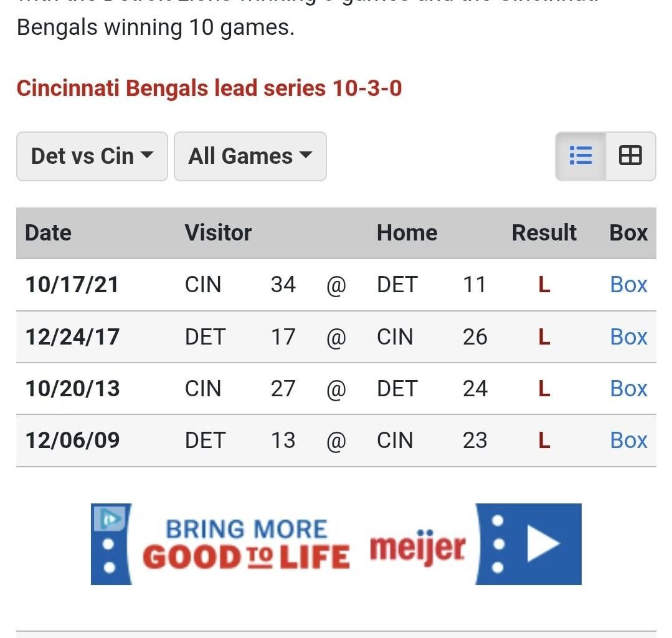Click the Visitor column header
This screenshot has width=672, height=638.
(x=218, y=232)
